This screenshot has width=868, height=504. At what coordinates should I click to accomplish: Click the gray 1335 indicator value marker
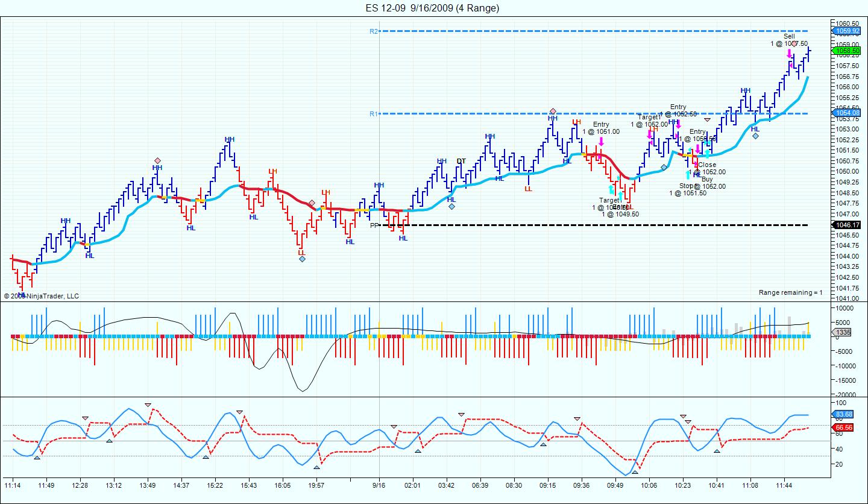click(x=842, y=332)
